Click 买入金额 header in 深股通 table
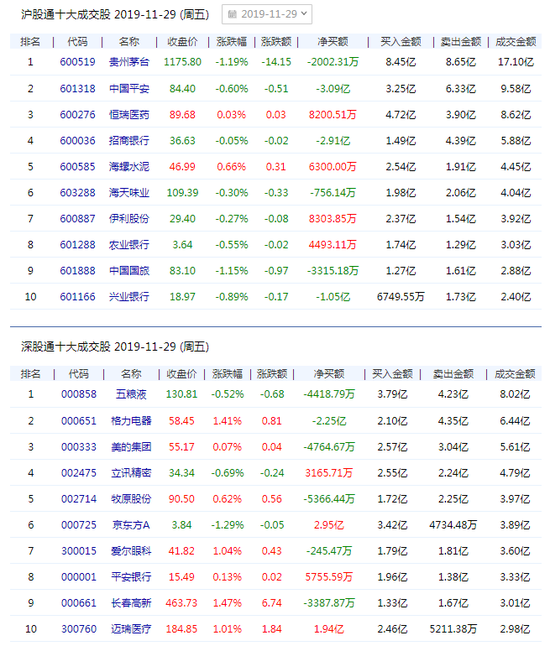 pyautogui.click(x=392, y=374)
